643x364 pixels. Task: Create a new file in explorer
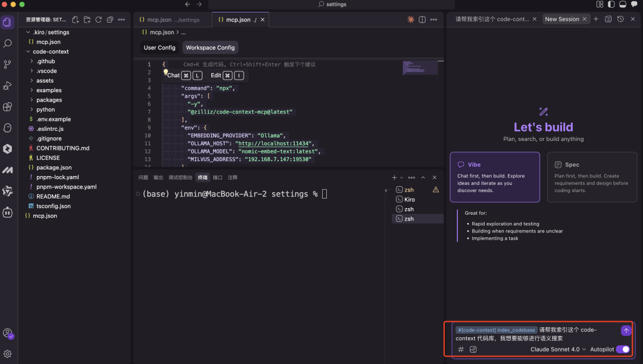tap(76, 19)
